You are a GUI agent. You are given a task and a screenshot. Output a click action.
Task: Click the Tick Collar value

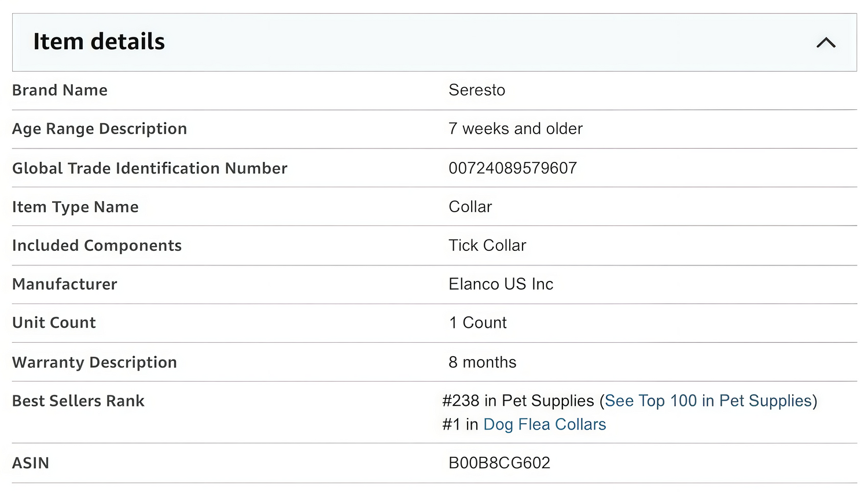point(487,246)
